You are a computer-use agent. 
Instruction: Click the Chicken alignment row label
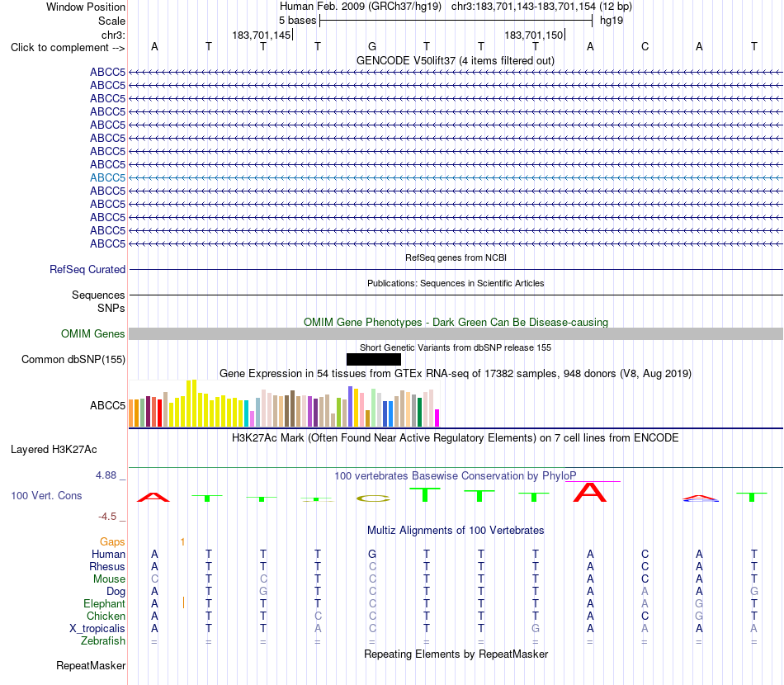106,616
